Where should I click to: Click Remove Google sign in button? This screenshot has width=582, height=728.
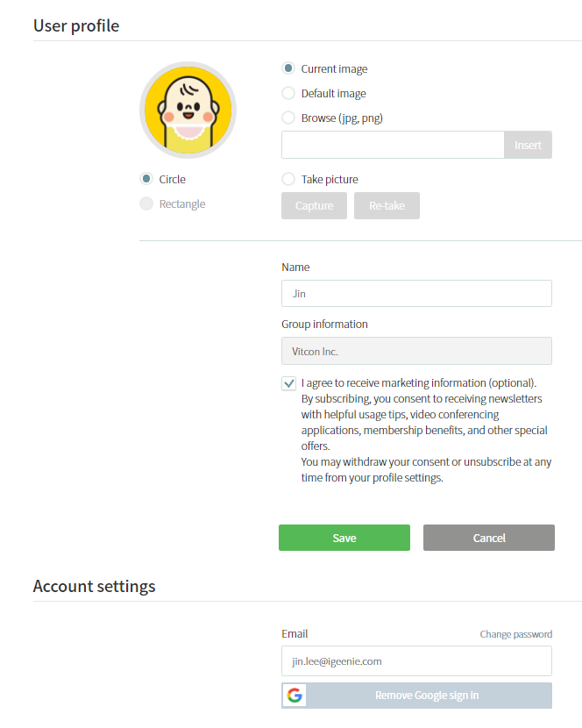tap(416, 695)
